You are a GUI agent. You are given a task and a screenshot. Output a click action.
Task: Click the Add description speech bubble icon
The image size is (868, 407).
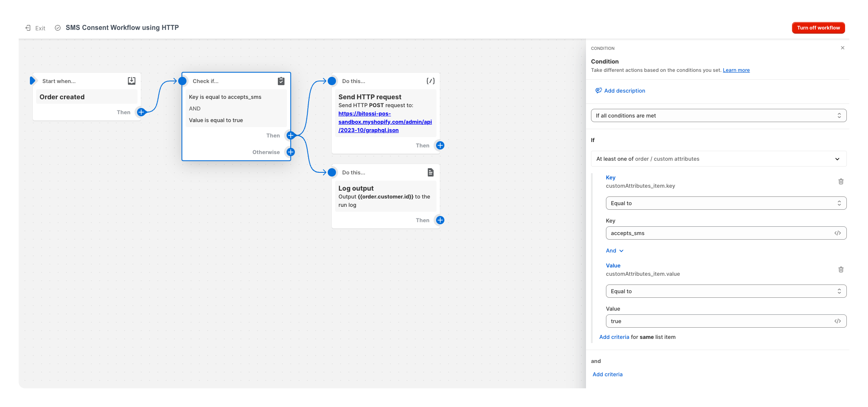598,91
